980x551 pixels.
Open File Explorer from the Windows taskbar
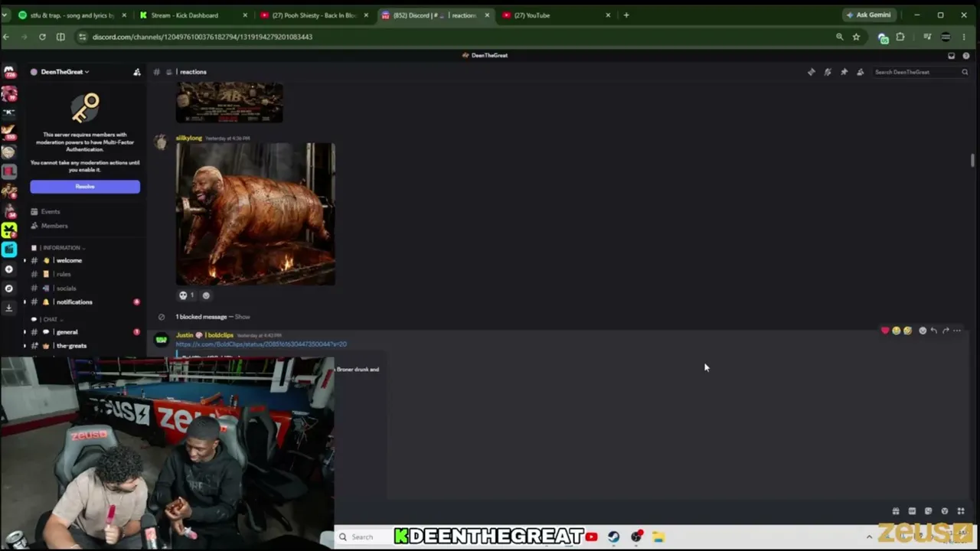pos(658,537)
